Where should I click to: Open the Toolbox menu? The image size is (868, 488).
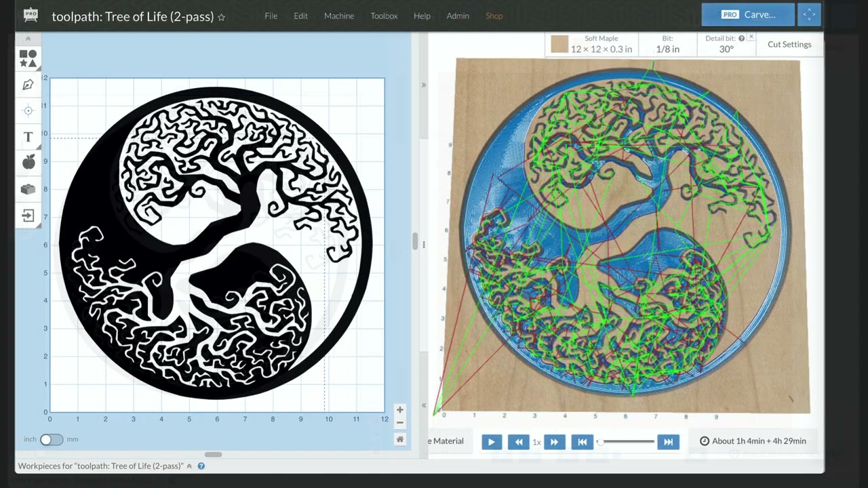tap(384, 16)
